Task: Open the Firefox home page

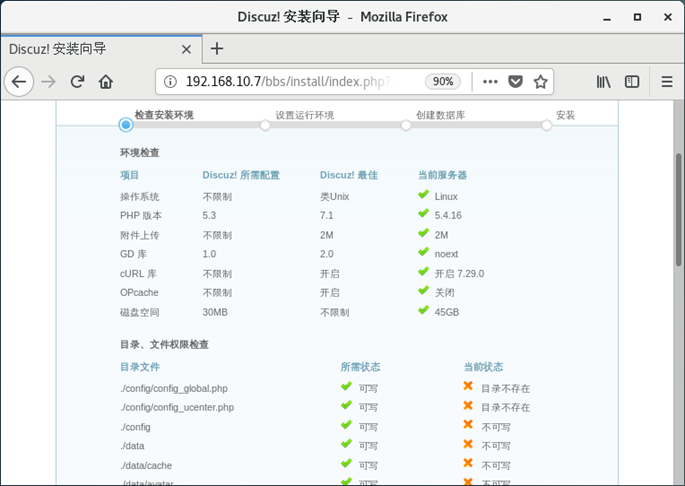Action: tap(106, 81)
